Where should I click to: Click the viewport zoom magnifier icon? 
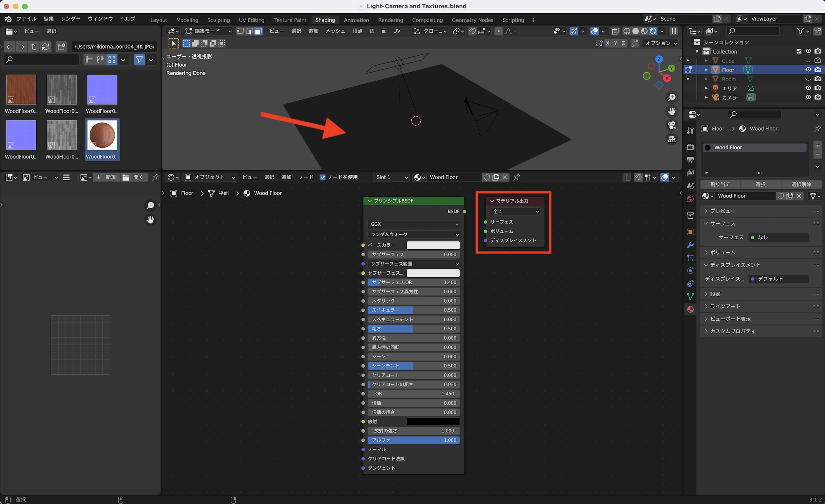click(x=672, y=97)
